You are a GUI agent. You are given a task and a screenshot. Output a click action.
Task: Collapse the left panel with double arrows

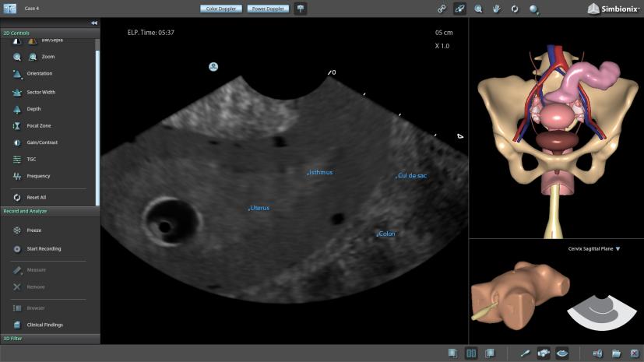94,23
